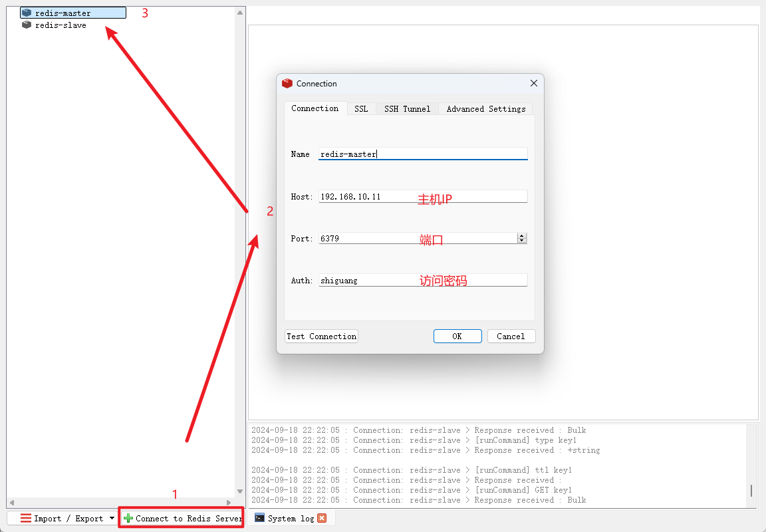766x532 pixels.
Task: Click the 'Port:' label in the dialog
Action: [301, 238]
